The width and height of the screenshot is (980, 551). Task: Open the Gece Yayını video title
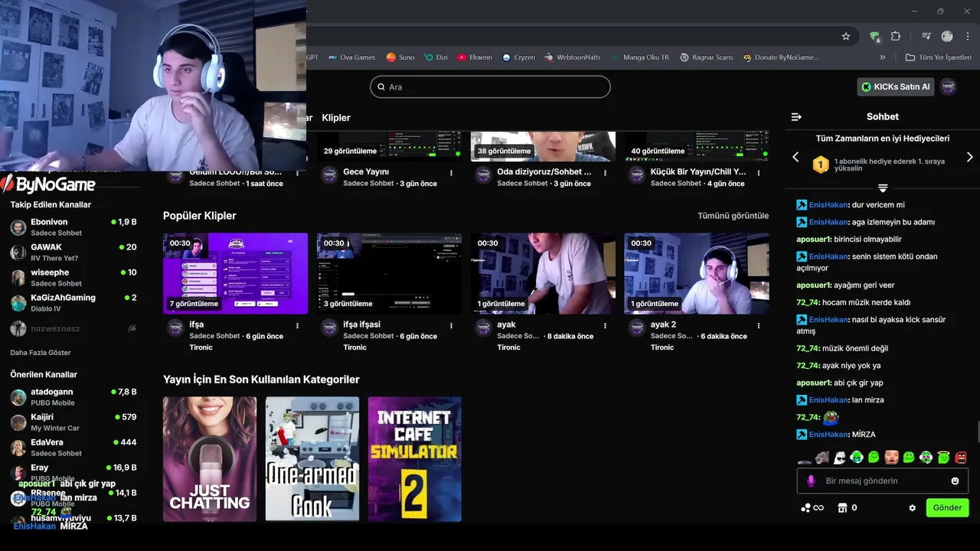366,172
